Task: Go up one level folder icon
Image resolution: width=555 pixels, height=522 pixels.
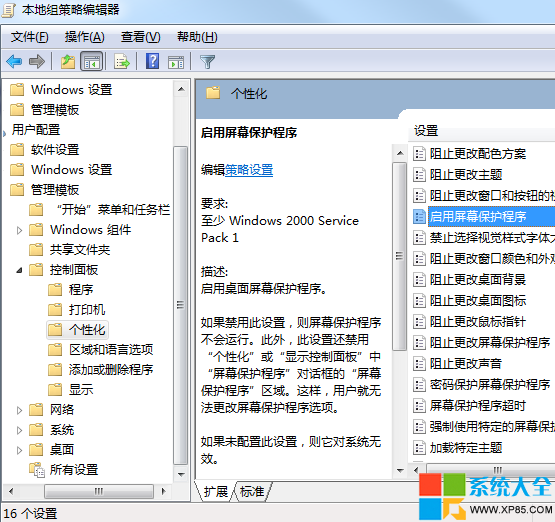Action: pos(68,62)
